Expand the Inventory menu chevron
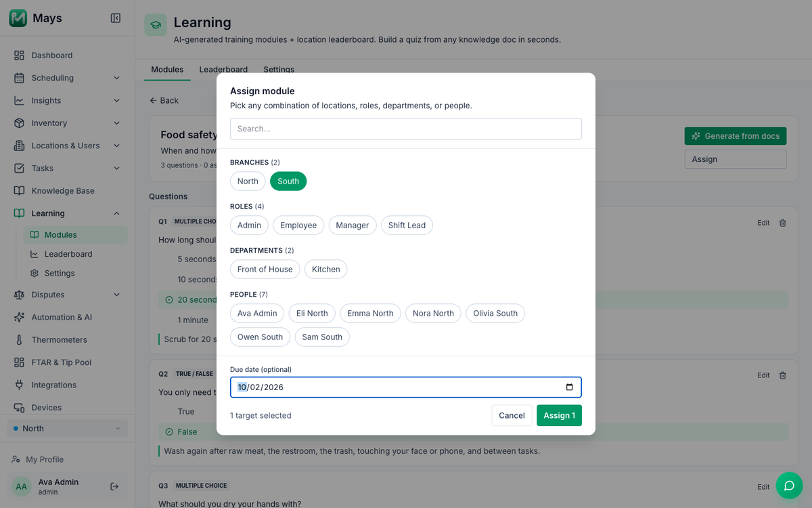Screen dimensions: 812x508 pyautogui.click(x=116, y=123)
